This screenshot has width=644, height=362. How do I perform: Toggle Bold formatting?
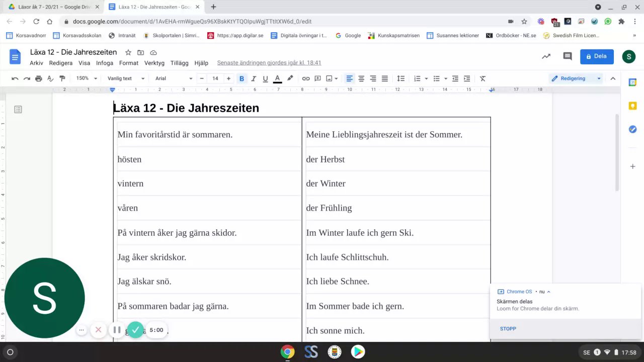pyautogui.click(x=242, y=78)
